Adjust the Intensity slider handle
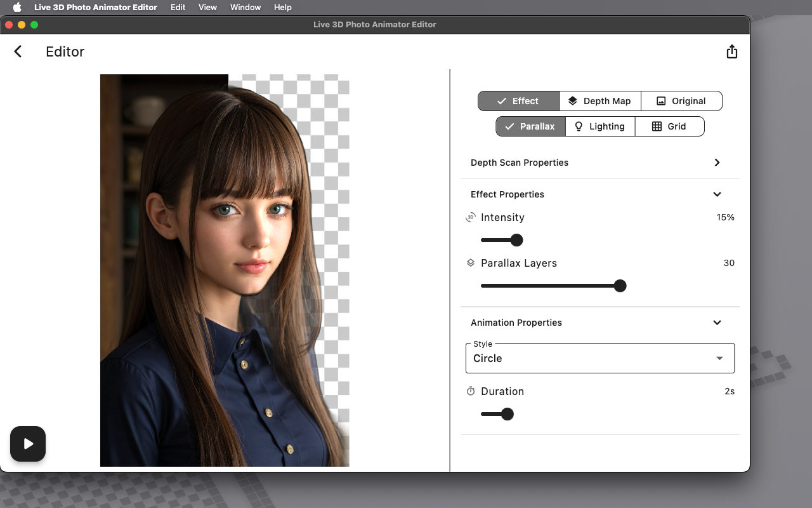812x508 pixels. pos(516,240)
